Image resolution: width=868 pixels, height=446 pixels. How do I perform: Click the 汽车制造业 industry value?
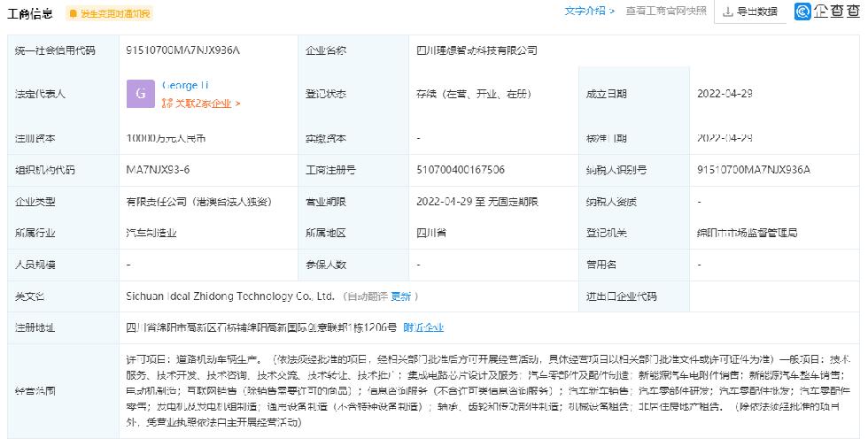(x=151, y=233)
